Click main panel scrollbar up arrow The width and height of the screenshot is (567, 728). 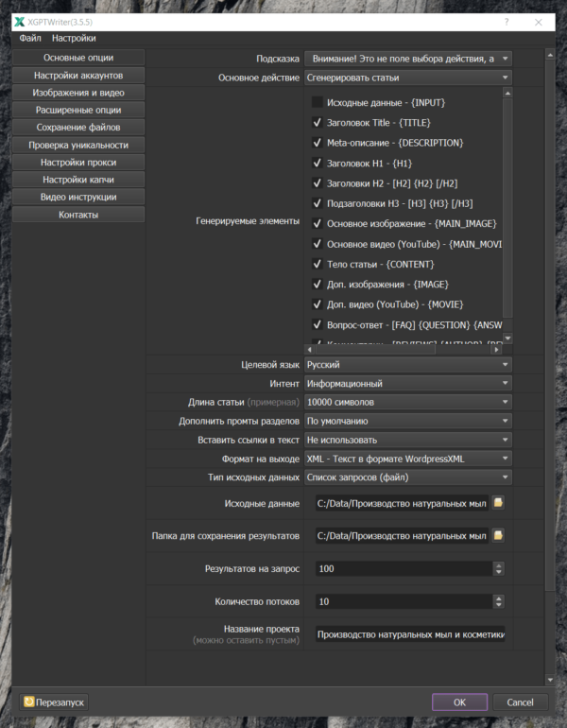550,55
